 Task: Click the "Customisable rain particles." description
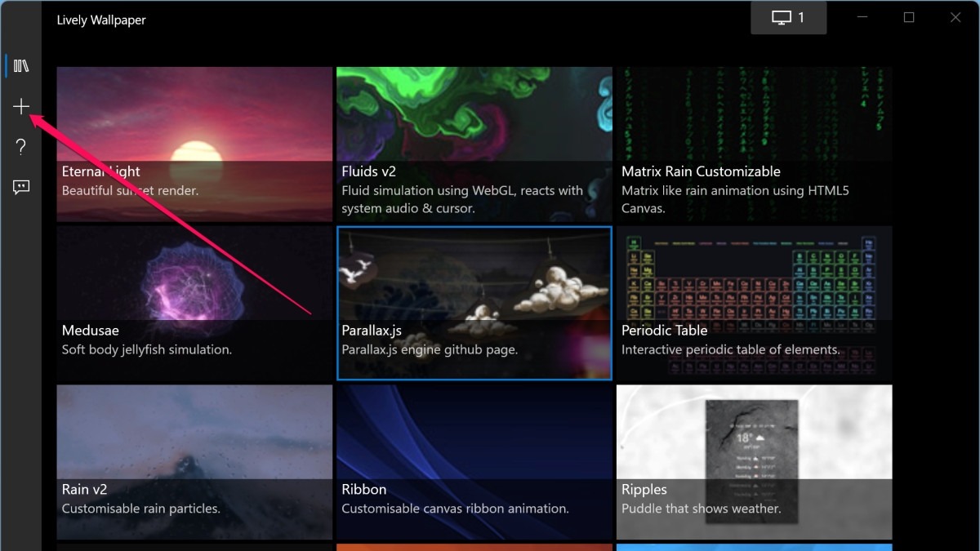tap(141, 509)
